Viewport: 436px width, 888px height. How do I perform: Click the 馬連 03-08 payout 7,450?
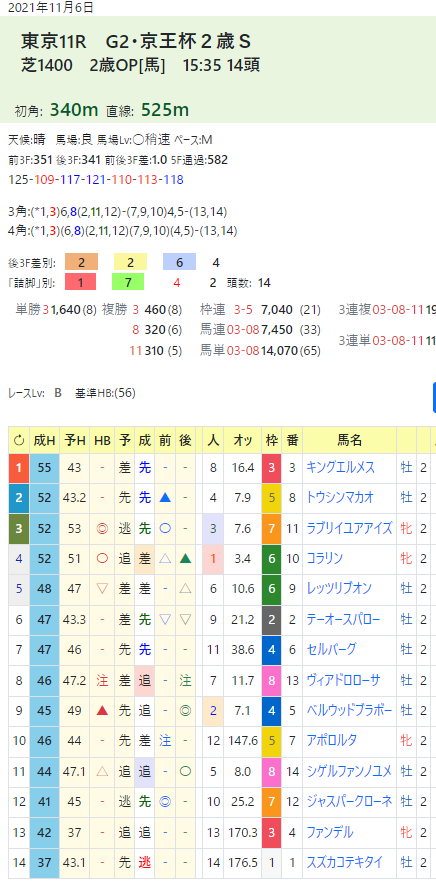(277, 330)
